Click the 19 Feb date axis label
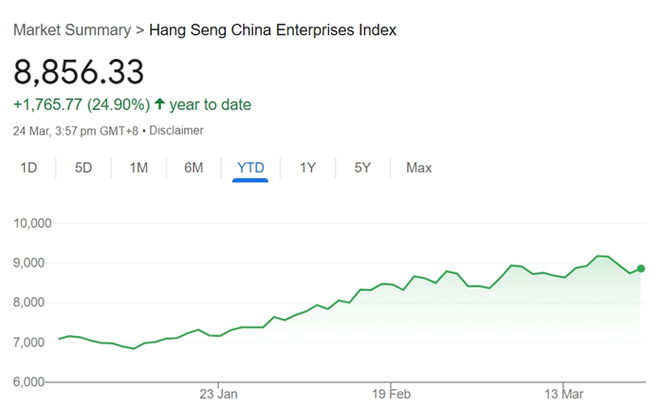660x407 pixels. pos(391,394)
